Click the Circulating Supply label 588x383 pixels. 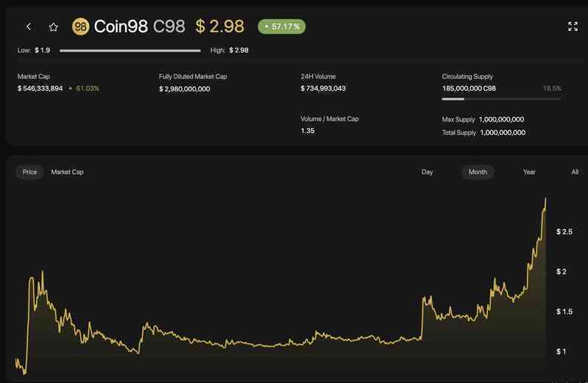click(467, 77)
